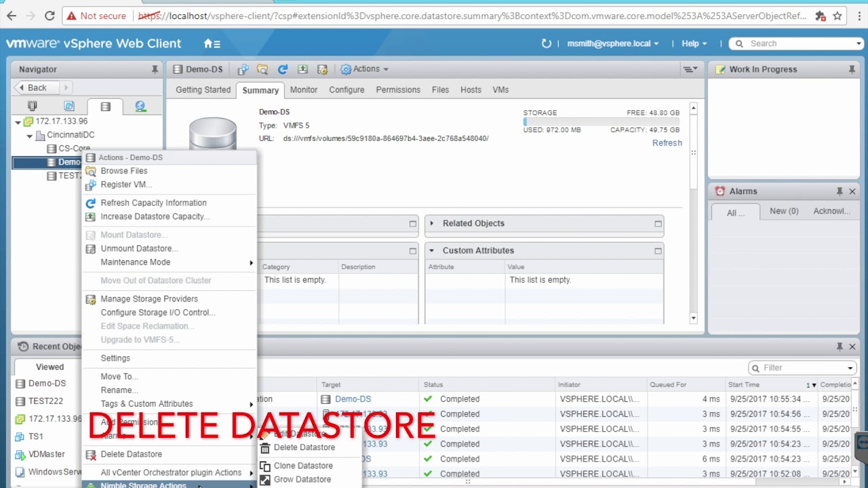
Task: Select Clone Datastore in Nimble submenu
Action: [309, 466]
